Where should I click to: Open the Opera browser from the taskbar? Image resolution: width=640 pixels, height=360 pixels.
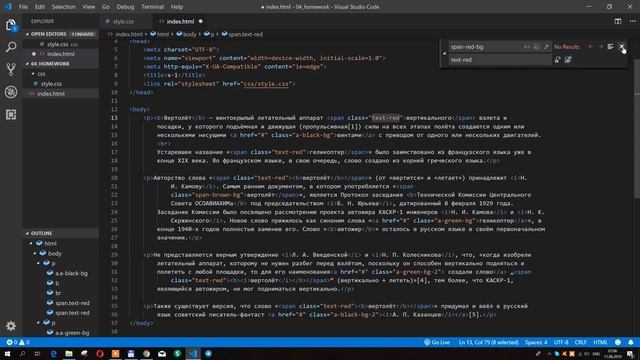(x=100, y=354)
